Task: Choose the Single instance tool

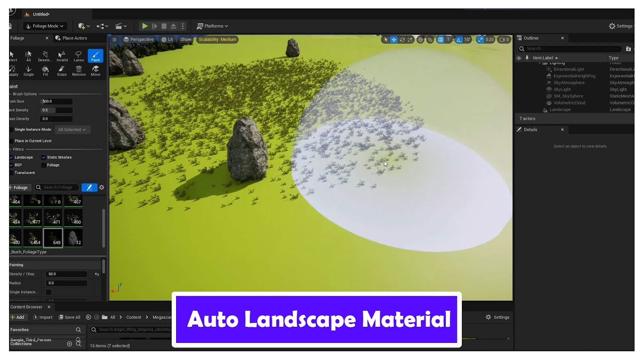Action: [29, 70]
